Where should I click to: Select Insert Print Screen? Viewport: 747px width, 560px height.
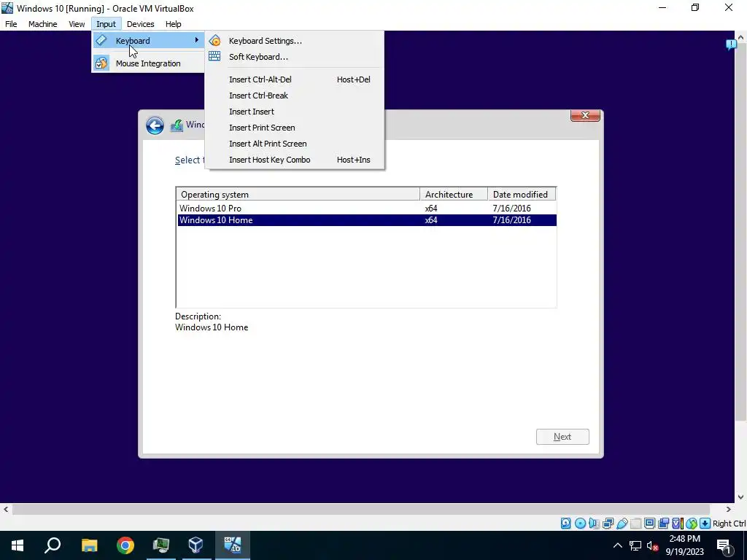pyautogui.click(x=295, y=128)
